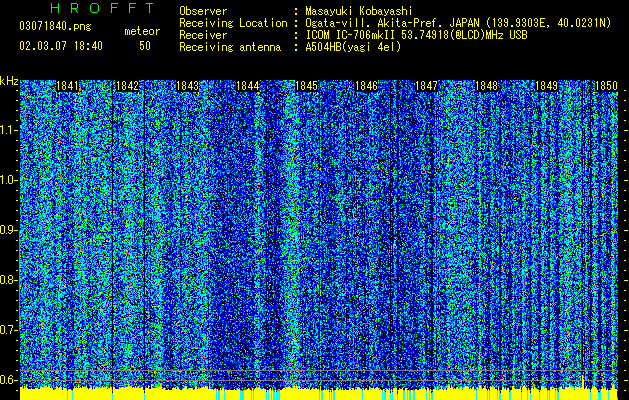
Task: Click the date stamp 02.03.07 18:40
Action: point(61,46)
